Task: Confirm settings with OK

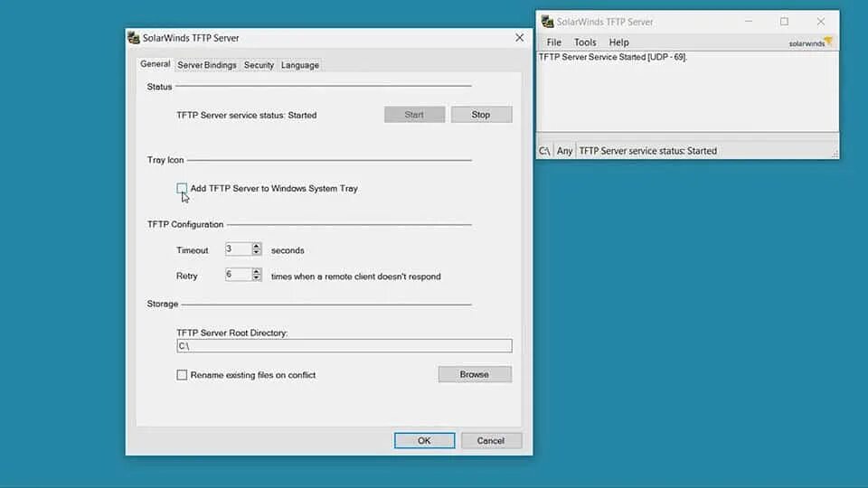Action: point(424,440)
